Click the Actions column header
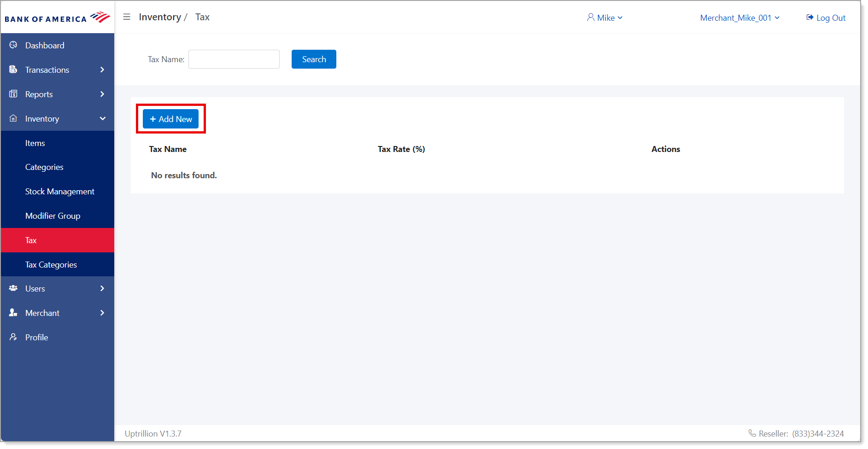Image resolution: width=868 pixels, height=449 pixels. click(666, 149)
